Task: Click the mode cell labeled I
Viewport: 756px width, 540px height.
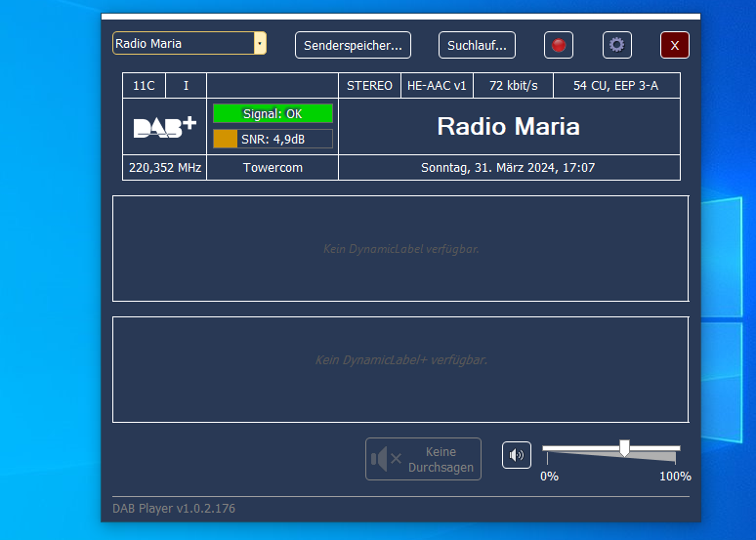Action: (x=187, y=86)
